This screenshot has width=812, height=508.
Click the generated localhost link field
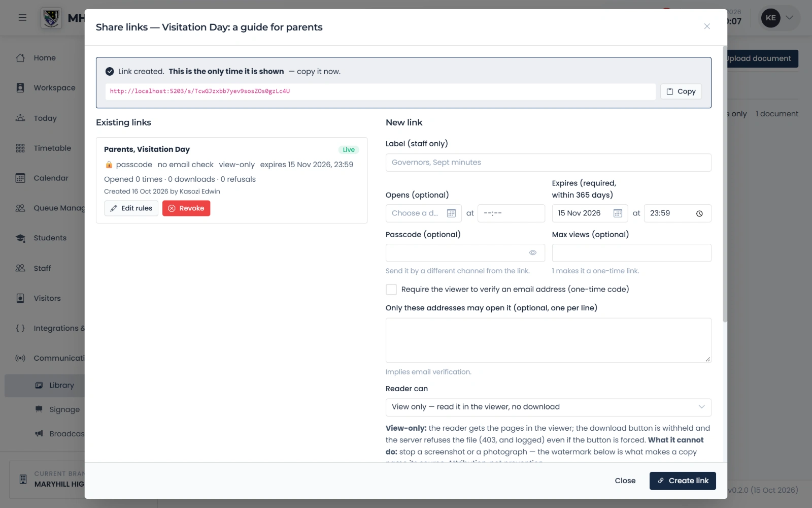click(x=380, y=91)
